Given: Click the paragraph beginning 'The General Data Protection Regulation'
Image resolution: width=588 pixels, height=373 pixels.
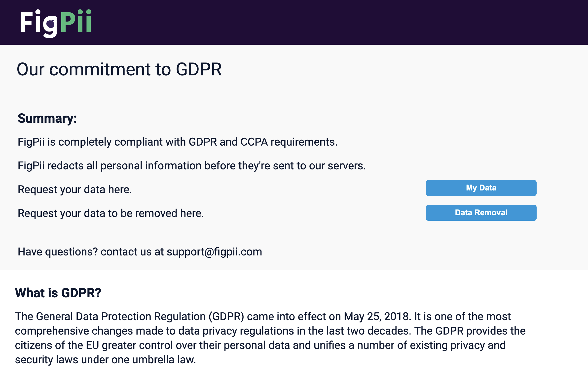Looking at the screenshot, I should [x=270, y=338].
